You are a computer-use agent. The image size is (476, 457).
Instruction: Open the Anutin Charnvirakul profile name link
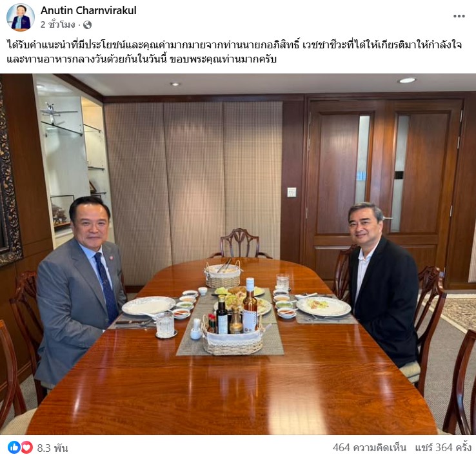point(88,10)
